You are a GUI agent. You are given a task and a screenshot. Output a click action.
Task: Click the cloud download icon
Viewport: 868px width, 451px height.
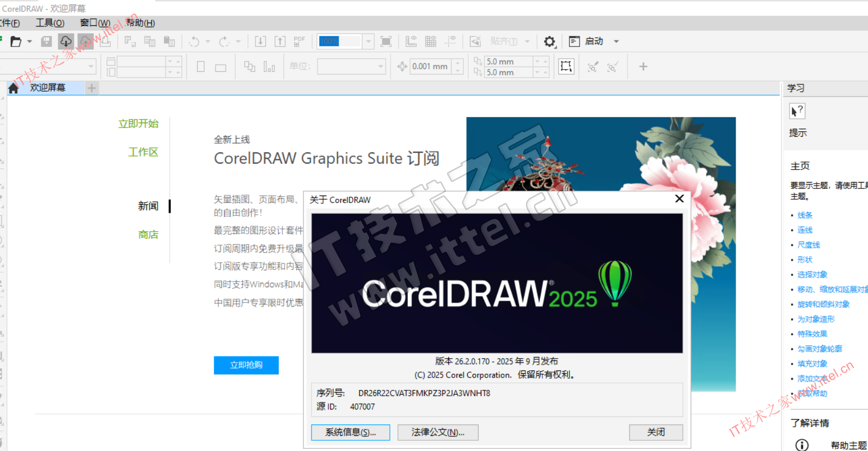pyautogui.click(x=66, y=42)
